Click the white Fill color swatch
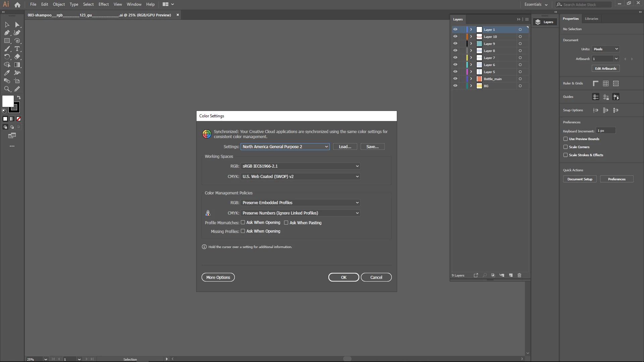 8,101
